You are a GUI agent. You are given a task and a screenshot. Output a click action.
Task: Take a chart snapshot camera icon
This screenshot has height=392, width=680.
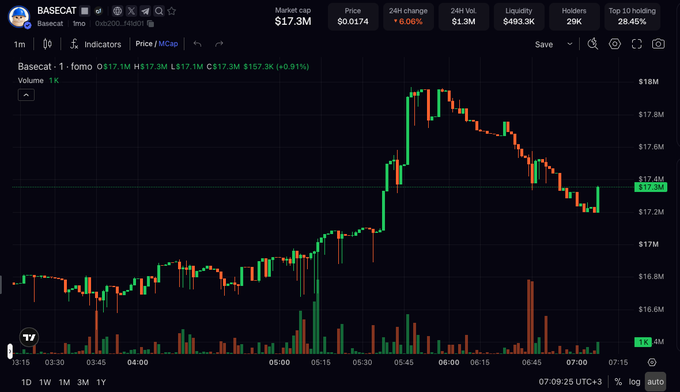point(658,44)
